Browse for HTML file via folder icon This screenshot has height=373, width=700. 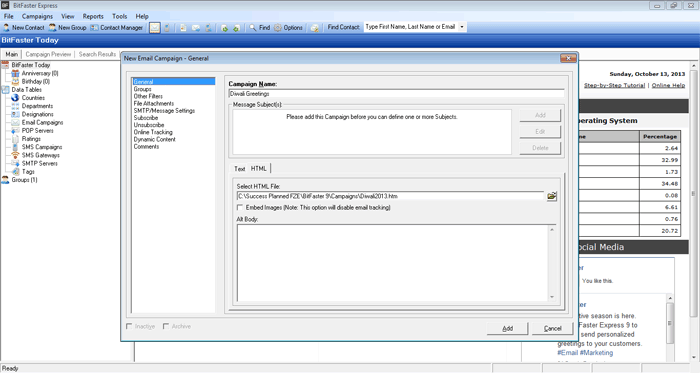[x=552, y=196]
